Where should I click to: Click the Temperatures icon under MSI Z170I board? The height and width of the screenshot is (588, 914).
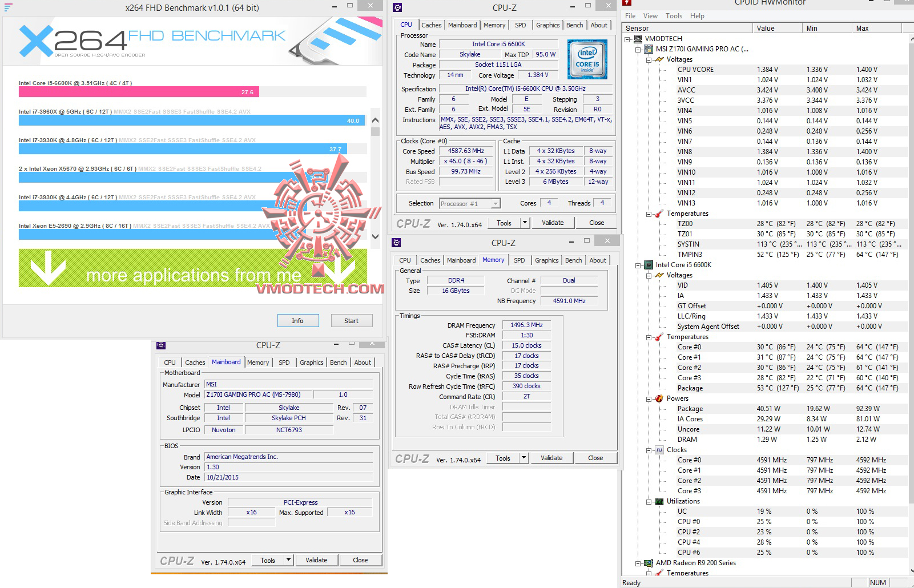click(x=659, y=214)
